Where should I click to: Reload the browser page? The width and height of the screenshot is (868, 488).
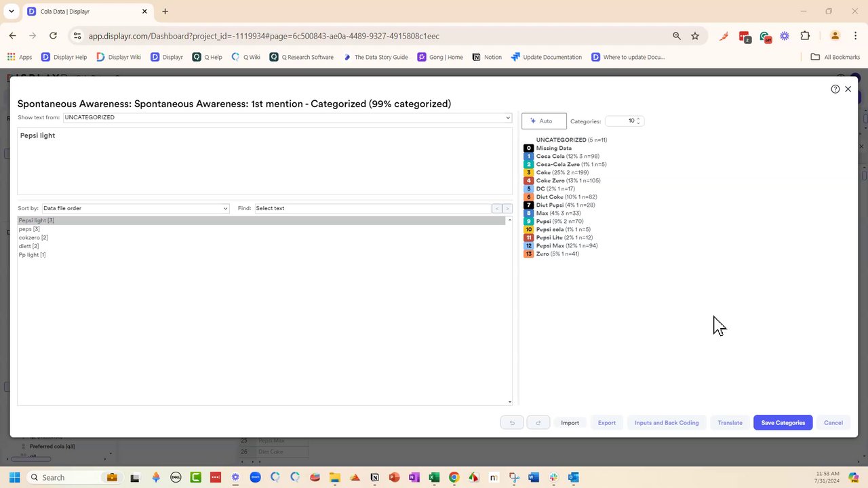pos(53,36)
